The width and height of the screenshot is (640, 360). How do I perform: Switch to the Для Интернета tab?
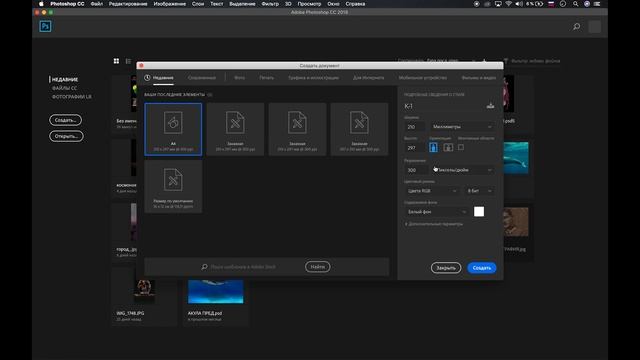coord(368,78)
